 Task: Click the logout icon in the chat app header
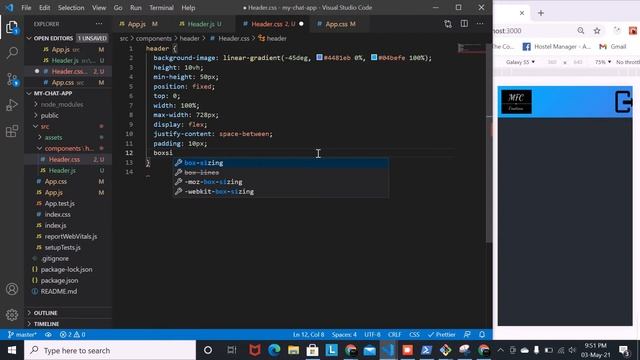click(x=623, y=102)
